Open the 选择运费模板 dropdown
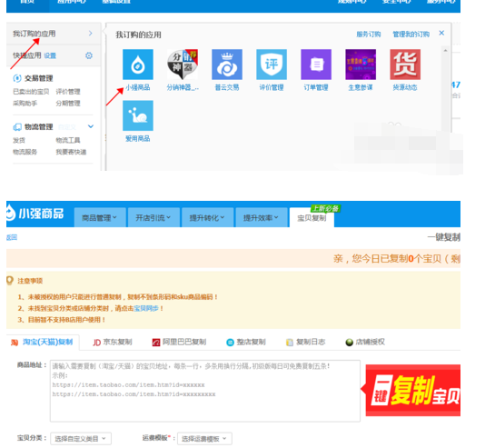 (204, 439)
